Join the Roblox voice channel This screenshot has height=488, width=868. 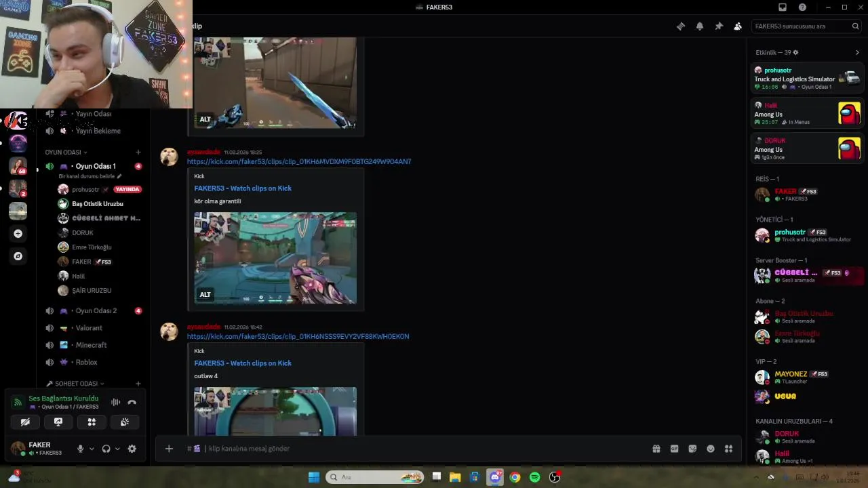pyautogui.click(x=93, y=362)
